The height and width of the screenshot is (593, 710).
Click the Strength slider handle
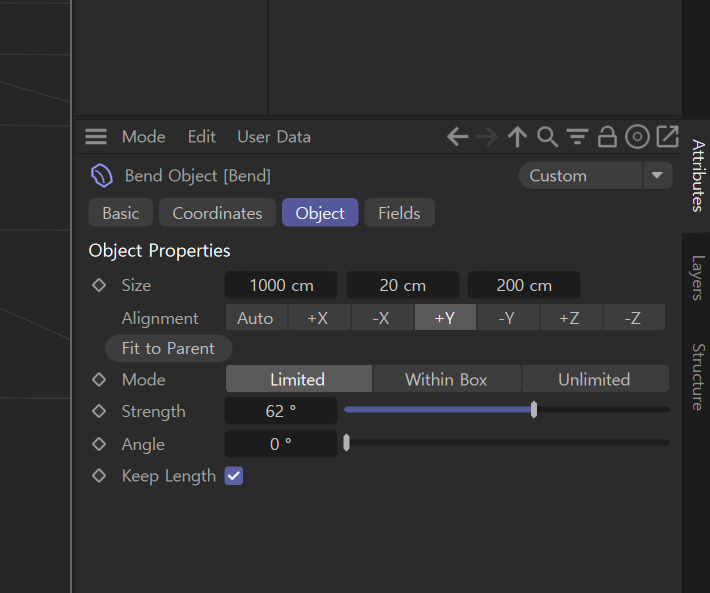coord(534,410)
